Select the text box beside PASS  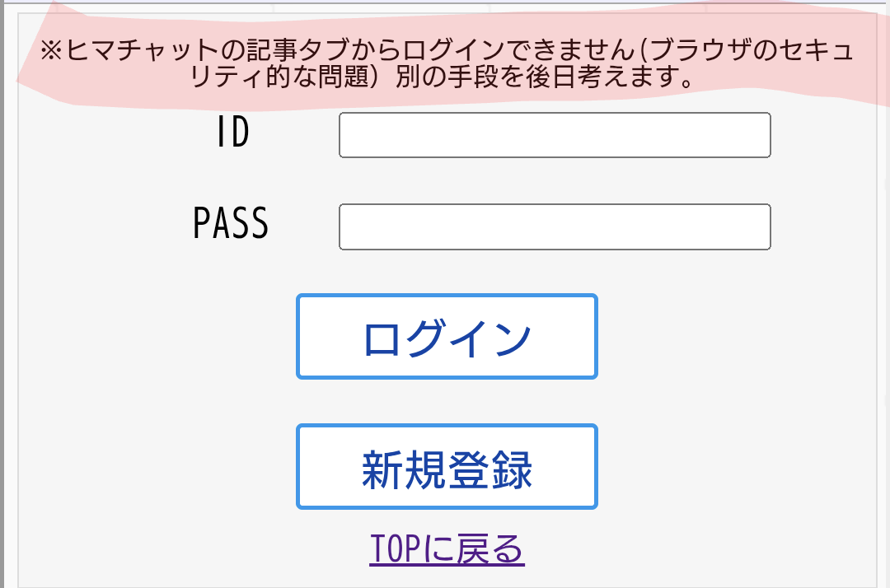point(555,226)
